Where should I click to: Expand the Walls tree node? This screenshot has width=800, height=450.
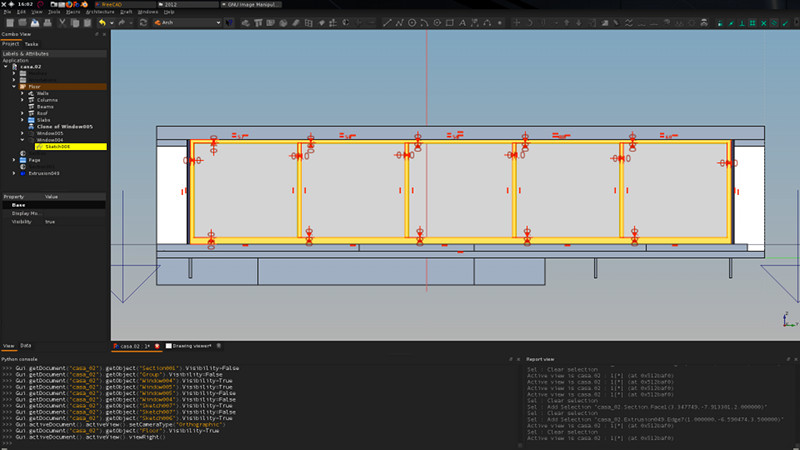[x=22, y=93]
